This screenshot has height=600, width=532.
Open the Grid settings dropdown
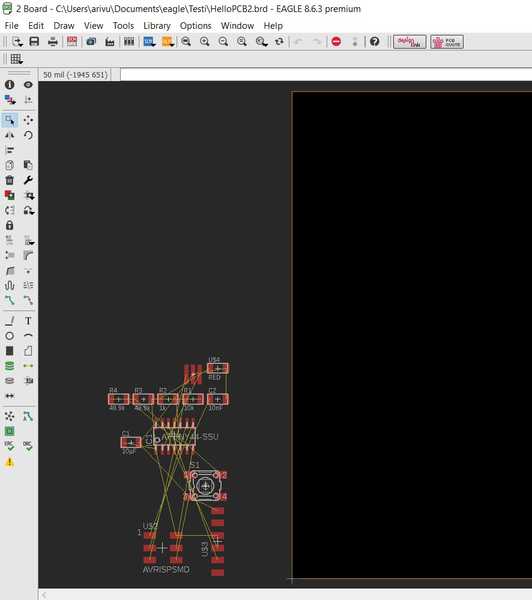tap(16, 59)
